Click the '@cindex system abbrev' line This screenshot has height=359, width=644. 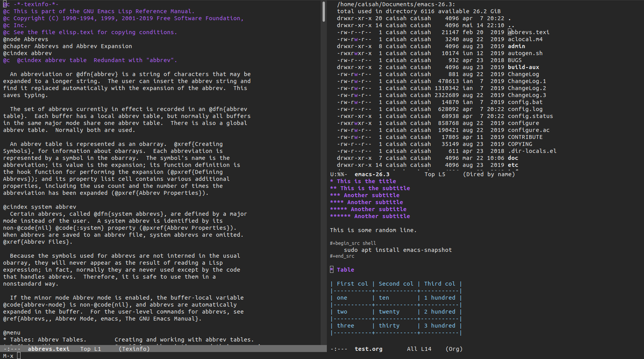(x=40, y=207)
